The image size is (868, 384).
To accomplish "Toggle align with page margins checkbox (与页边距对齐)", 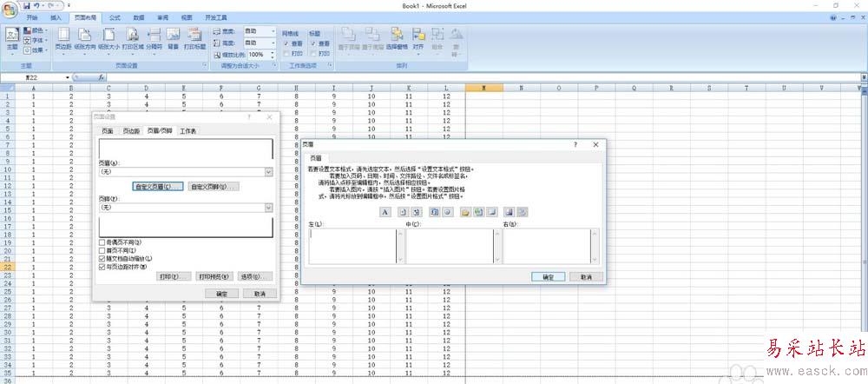I will coord(102,267).
